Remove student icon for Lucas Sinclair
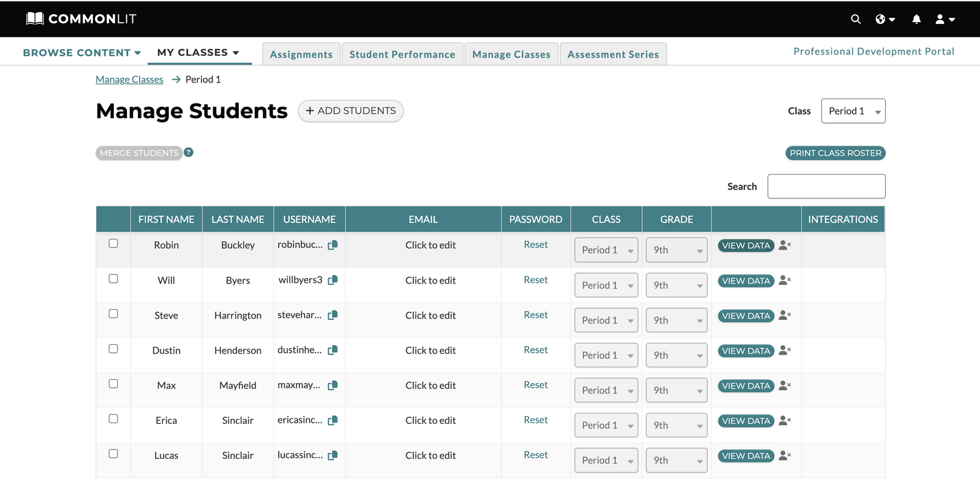 pyautogui.click(x=785, y=455)
